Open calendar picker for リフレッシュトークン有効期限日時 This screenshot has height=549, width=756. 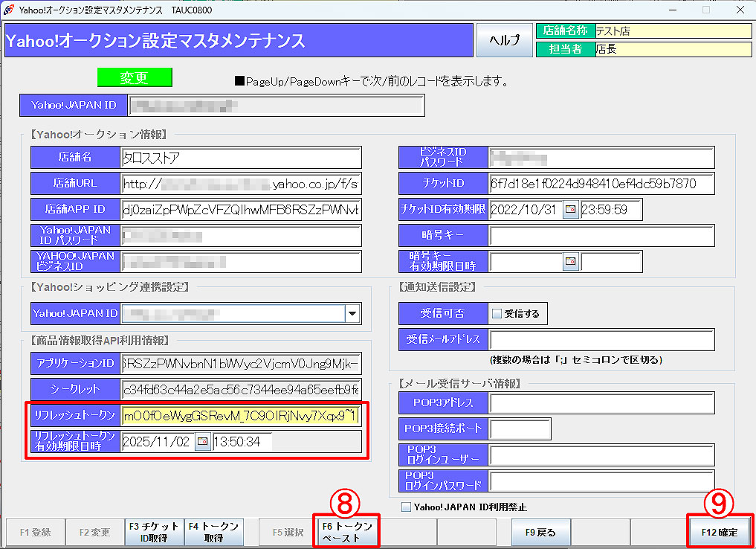click(202, 442)
